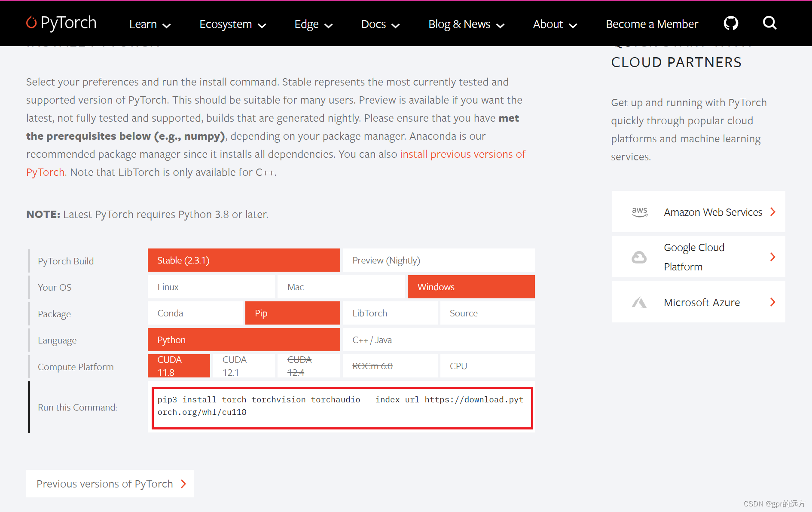Click the struck-through CUDA 12.4 option
Image resolution: width=812 pixels, height=512 pixels.
point(309,366)
